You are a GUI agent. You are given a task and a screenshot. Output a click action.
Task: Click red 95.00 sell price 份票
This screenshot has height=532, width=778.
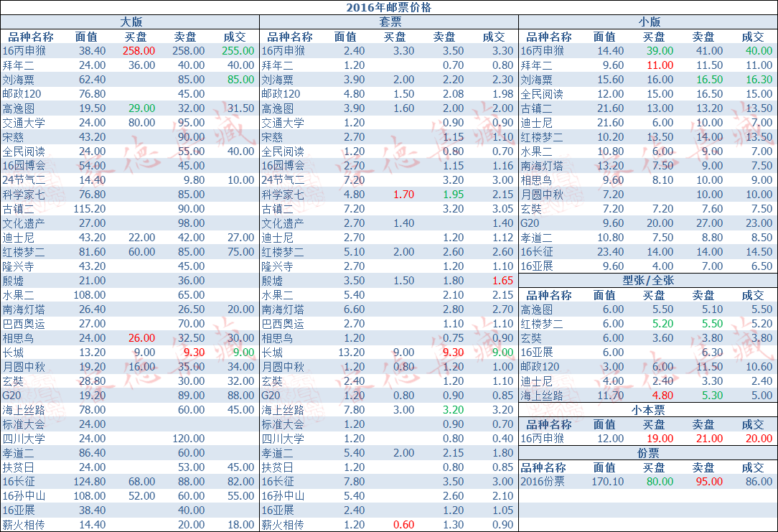click(x=710, y=481)
